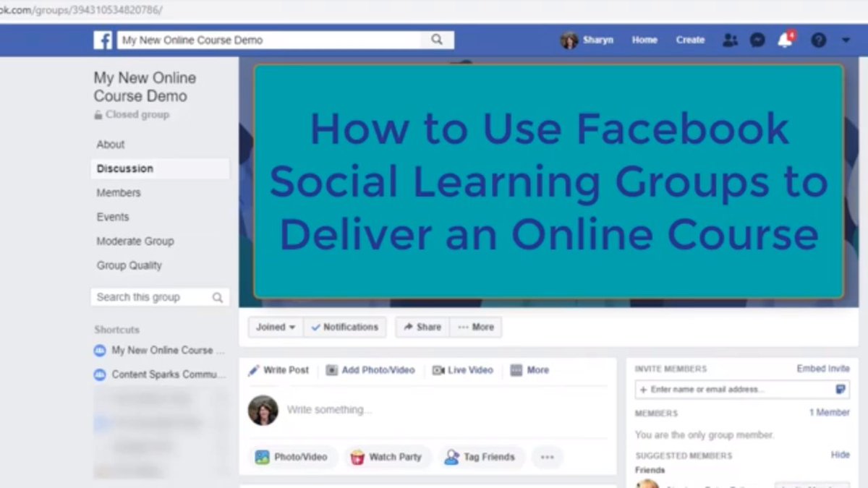
Task: Open the help question-mark icon
Action: pos(818,40)
